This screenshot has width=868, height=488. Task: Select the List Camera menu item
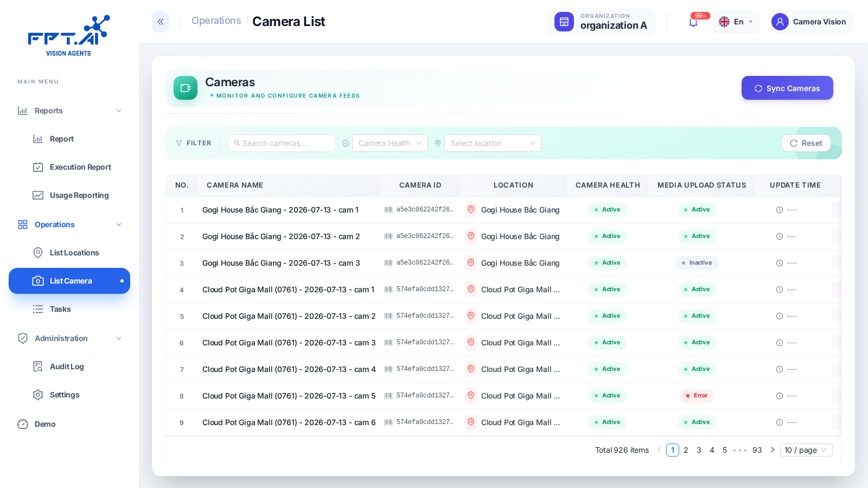(69, 281)
